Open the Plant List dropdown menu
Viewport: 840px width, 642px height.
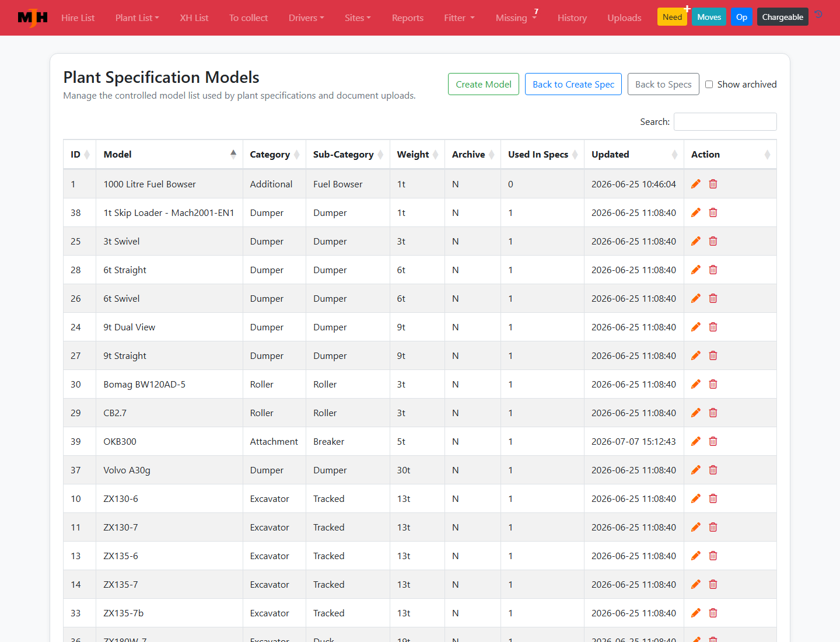click(x=137, y=18)
